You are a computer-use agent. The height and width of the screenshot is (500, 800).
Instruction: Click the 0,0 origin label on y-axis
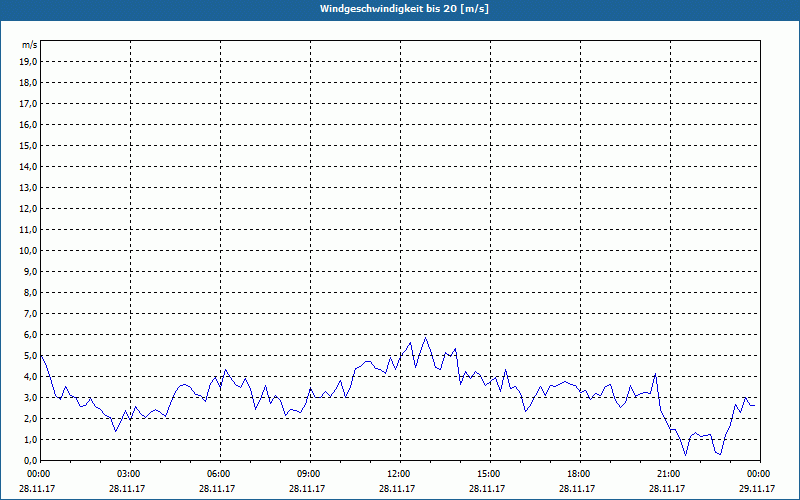[31, 460]
